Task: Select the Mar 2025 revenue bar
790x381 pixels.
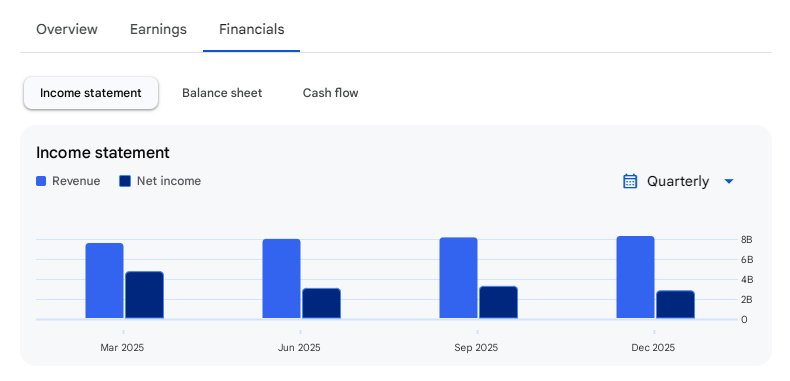Action: [104, 281]
